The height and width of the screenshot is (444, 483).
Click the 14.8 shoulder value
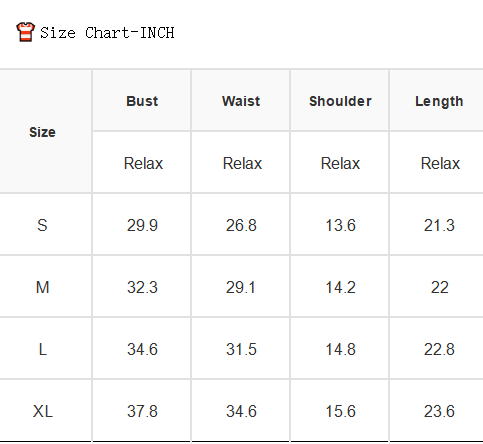pos(340,349)
